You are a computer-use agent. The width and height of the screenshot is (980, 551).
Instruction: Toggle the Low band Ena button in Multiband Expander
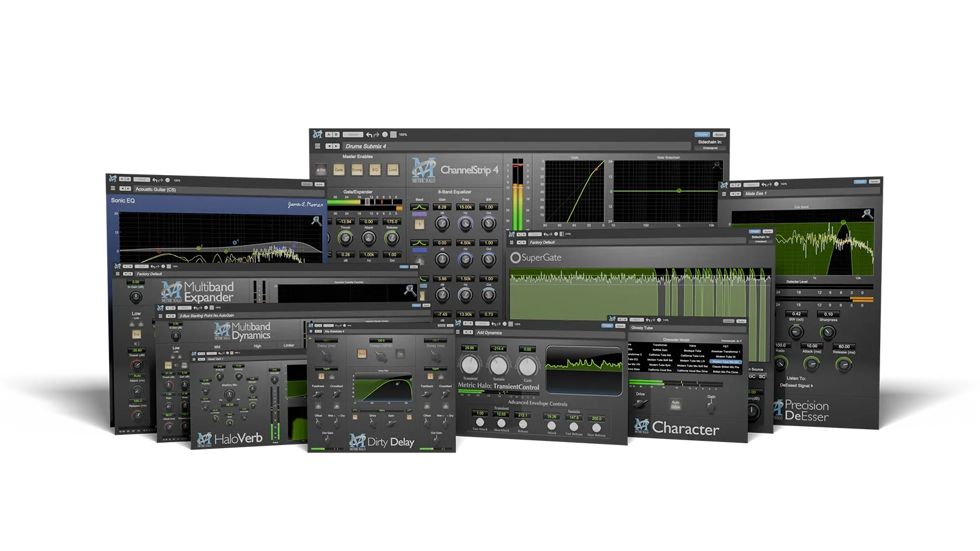pyautogui.click(x=136, y=334)
